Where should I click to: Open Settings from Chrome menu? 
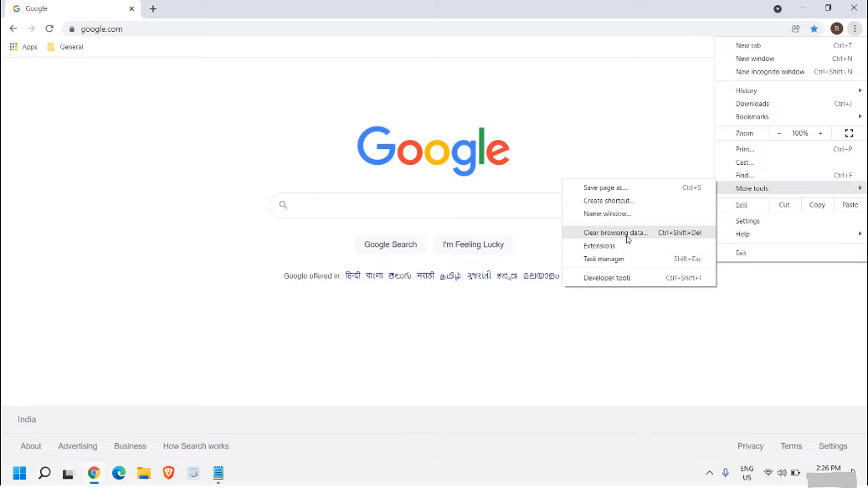(x=792, y=221)
